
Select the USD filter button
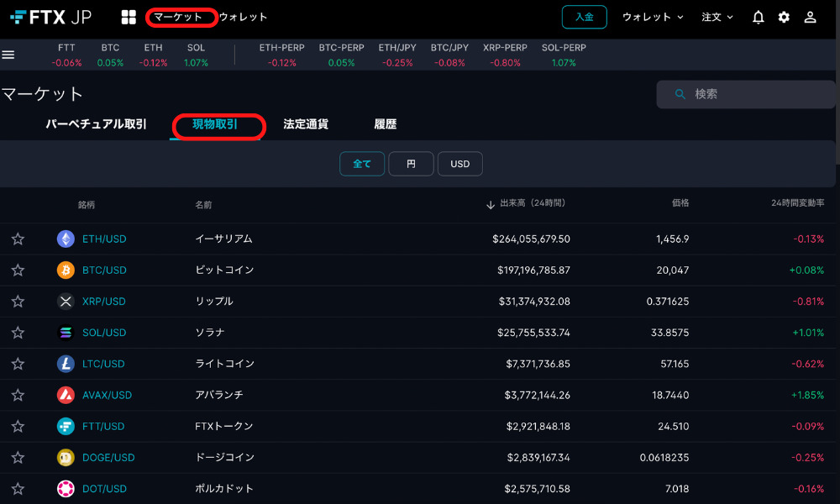(460, 164)
